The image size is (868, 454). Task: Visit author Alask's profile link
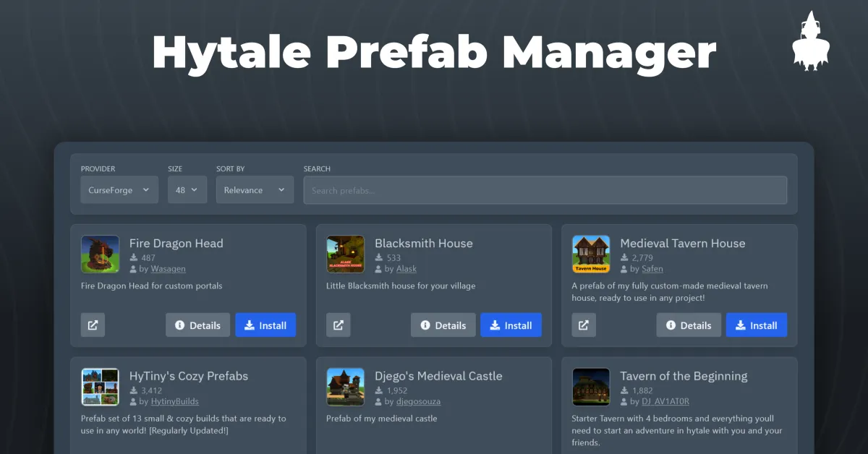click(406, 269)
